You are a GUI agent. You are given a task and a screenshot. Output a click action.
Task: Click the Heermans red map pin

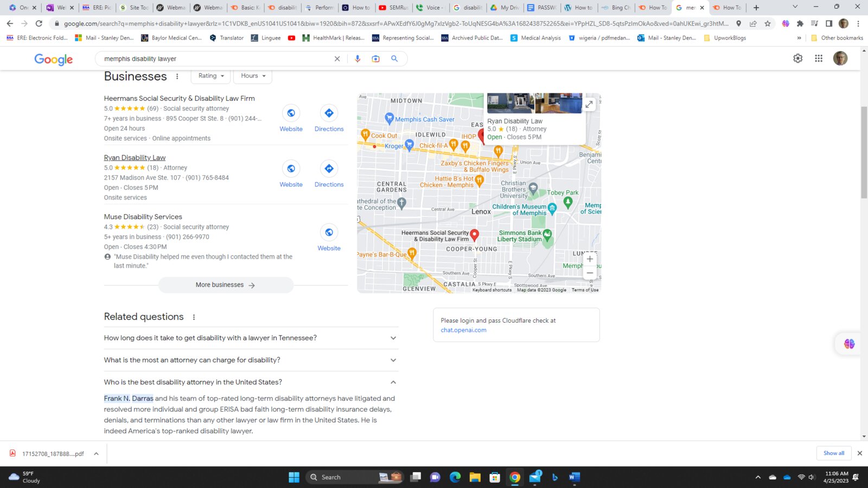(x=474, y=234)
